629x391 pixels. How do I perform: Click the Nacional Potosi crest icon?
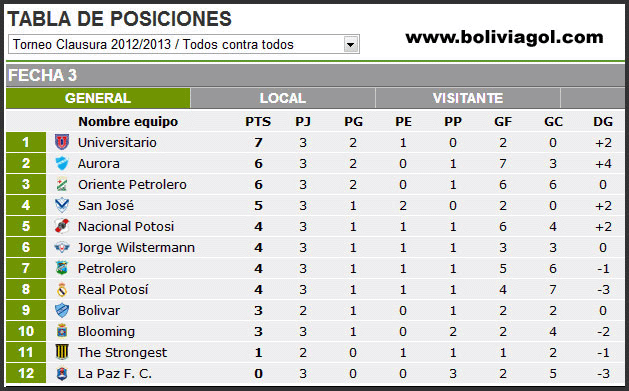coord(62,226)
